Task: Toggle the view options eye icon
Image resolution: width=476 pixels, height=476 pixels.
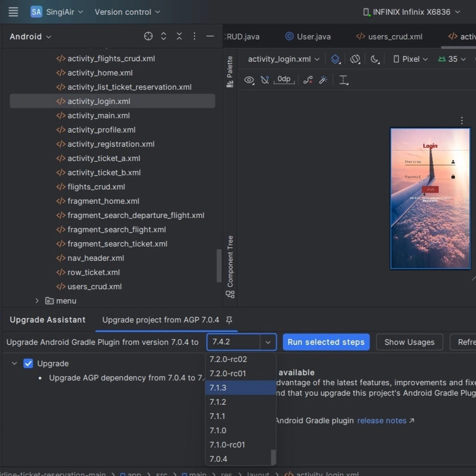Action: pyautogui.click(x=249, y=80)
